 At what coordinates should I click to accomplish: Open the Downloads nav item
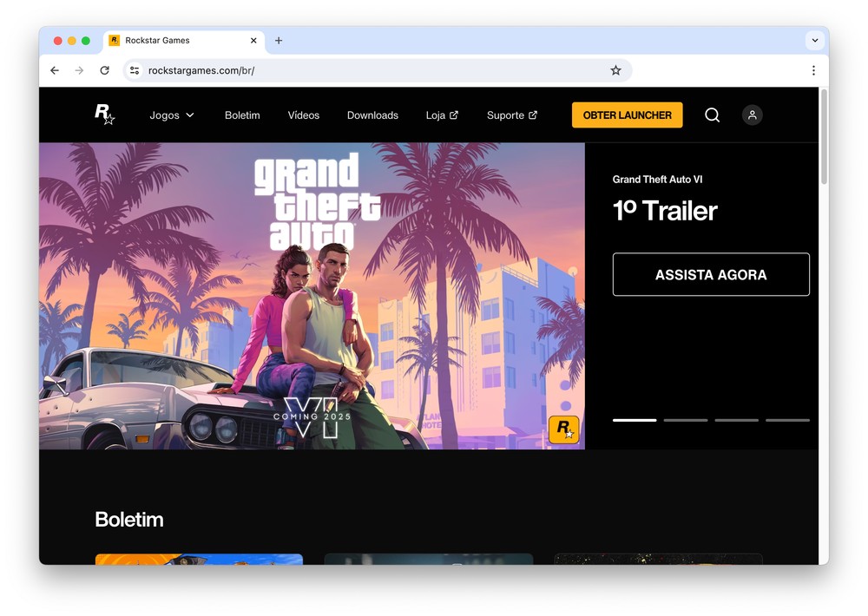(372, 115)
